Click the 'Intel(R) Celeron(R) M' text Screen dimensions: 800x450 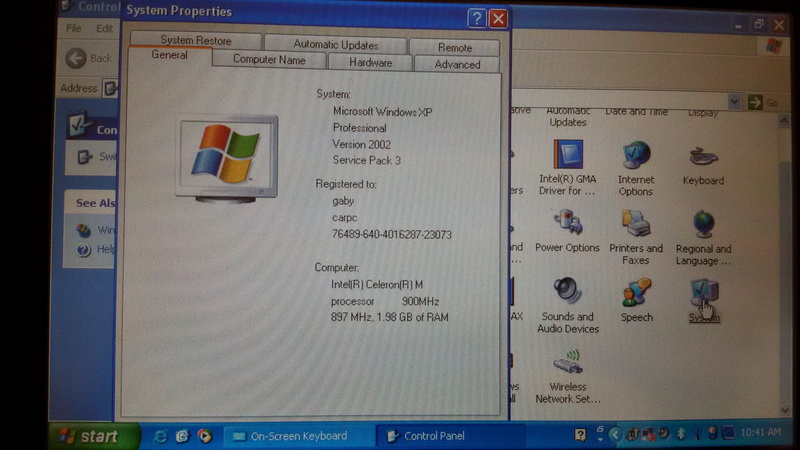click(x=377, y=285)
